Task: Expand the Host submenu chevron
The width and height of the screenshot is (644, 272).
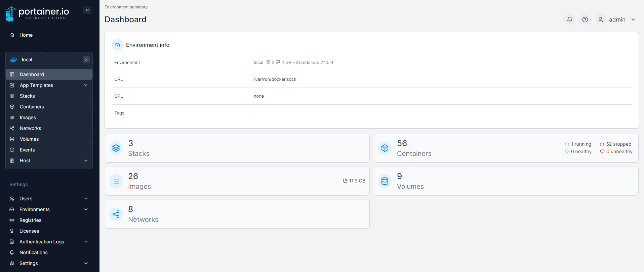Action: click(x=86, y=161)
